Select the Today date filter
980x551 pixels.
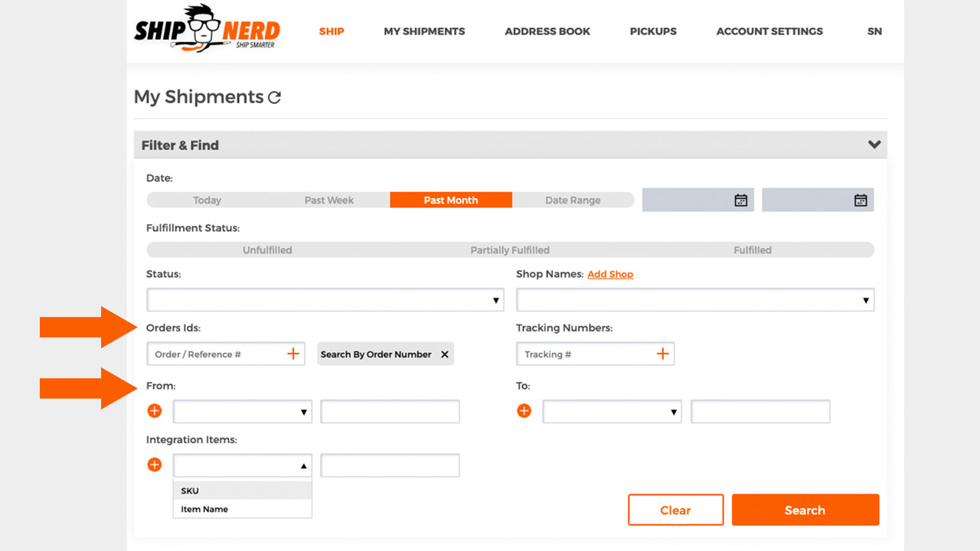coord(207,200)
